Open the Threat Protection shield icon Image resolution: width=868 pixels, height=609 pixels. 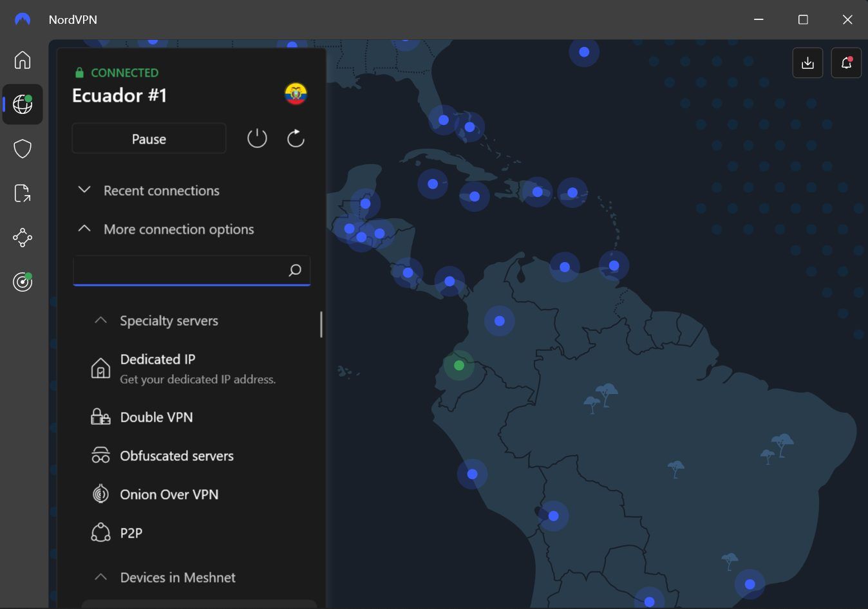pos(23,149)
